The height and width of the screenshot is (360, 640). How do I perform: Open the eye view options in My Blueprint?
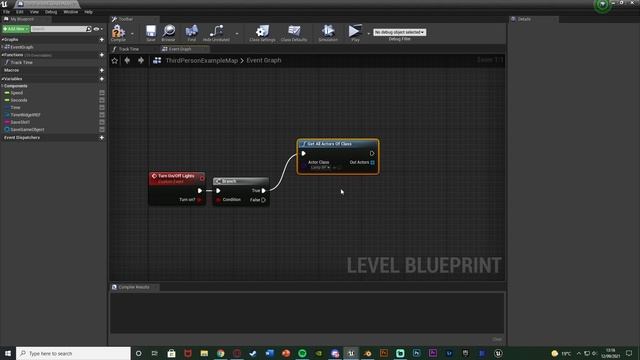point(98,29)
